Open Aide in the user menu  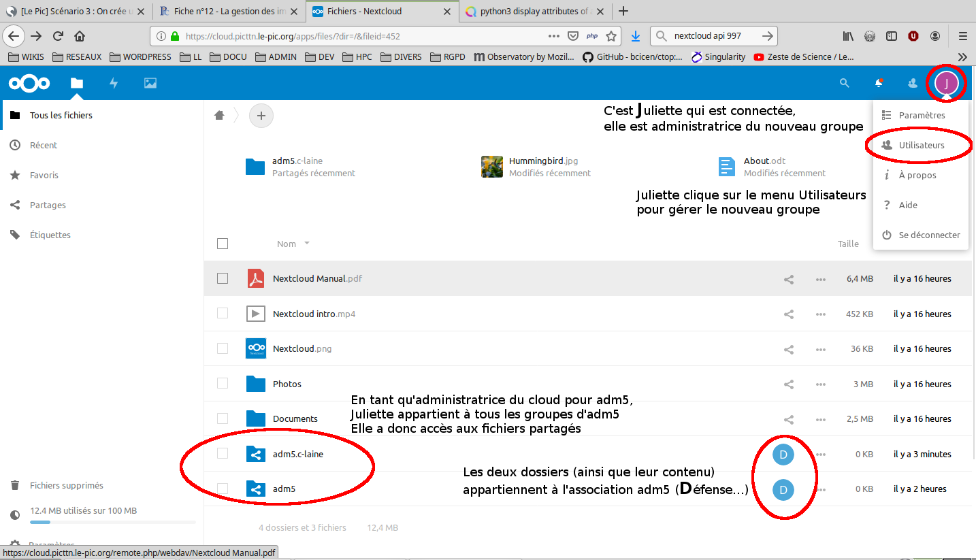click(920, 205)
